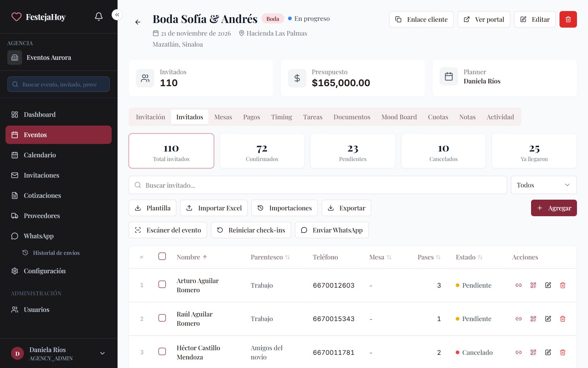This screenshot has width=588, height=368.
Task: Delete guest Arturo Aguilar Romero
Action: 563,285
